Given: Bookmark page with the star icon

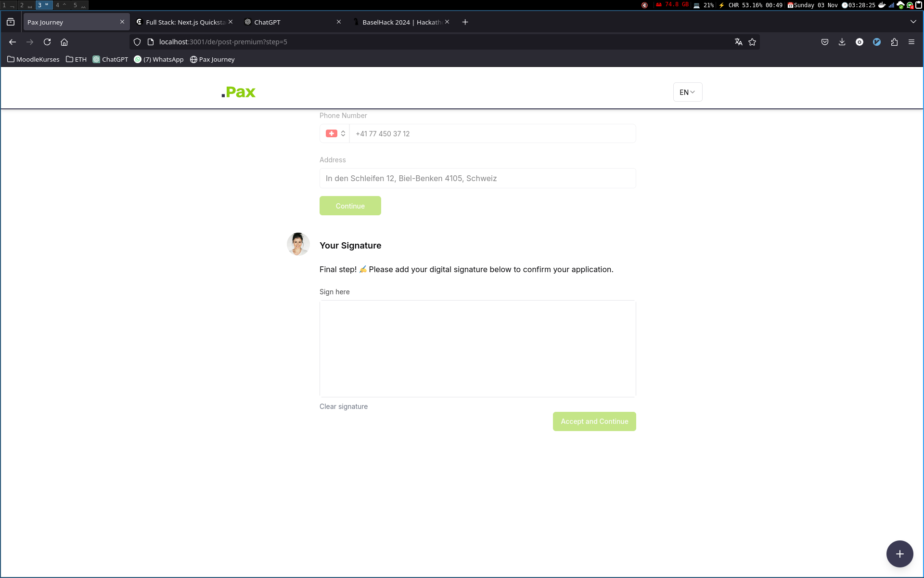Looking at the screenshot, I should (x=752, y=42).
